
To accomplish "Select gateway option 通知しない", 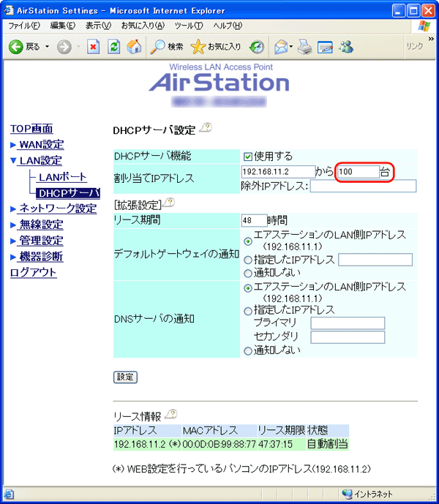I will coord(247,274).
